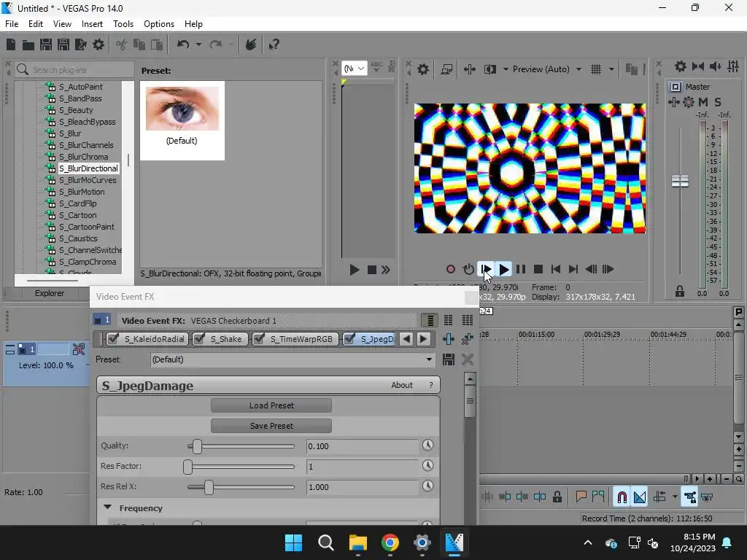Screen dimensions: 747x560
Task: Click the preview overlays grid icon
Action: [596, 69]
